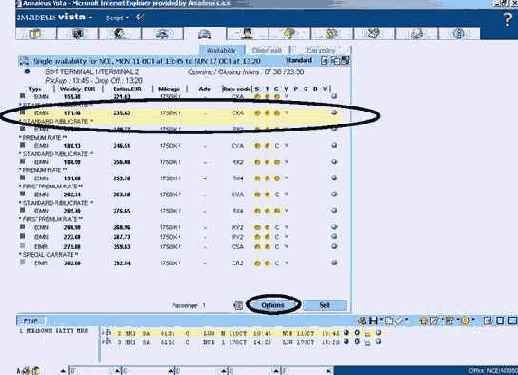Select radio button for last CR2 row
The image size is (518, 375).
[x=334, y=263]
